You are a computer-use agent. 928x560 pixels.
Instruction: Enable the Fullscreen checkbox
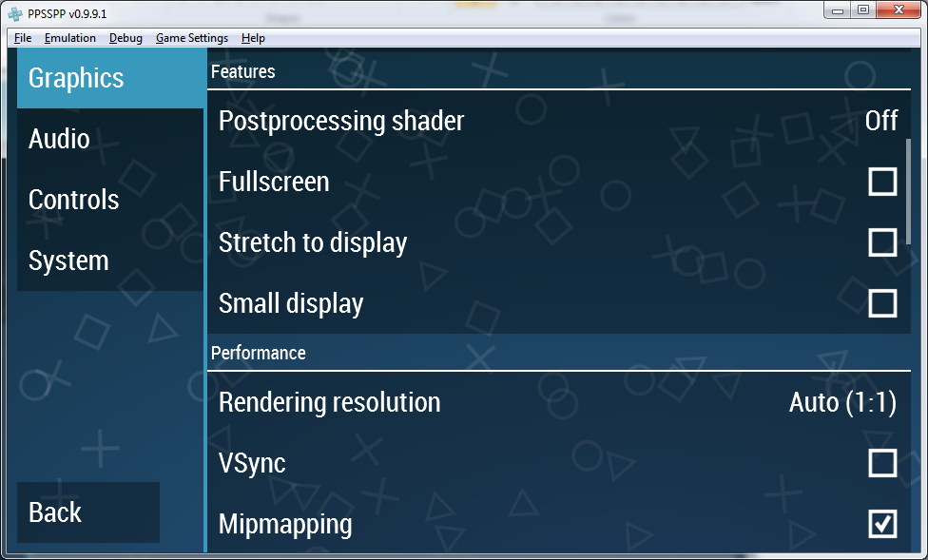882,182
